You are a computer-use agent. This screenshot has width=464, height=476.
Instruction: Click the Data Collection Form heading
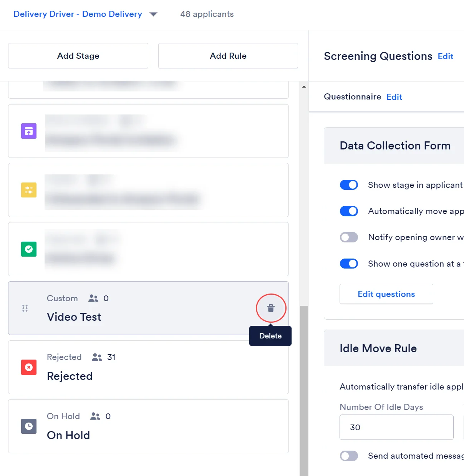395,146
